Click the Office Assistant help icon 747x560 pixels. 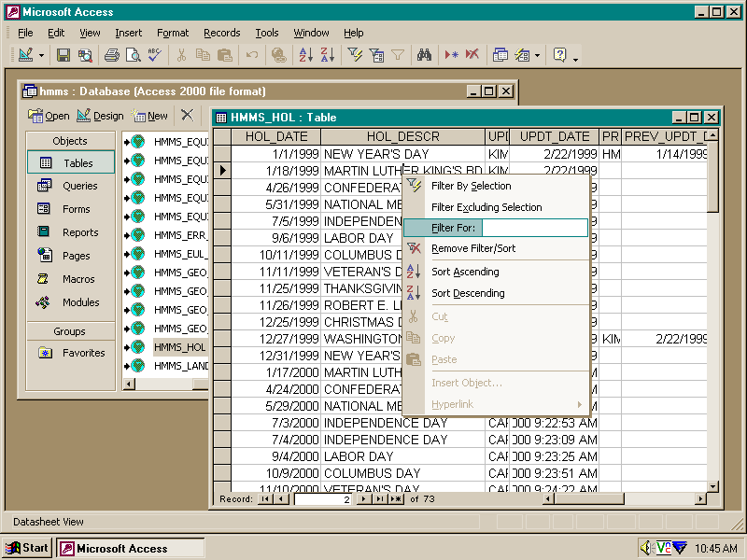[x=559, y=55]
